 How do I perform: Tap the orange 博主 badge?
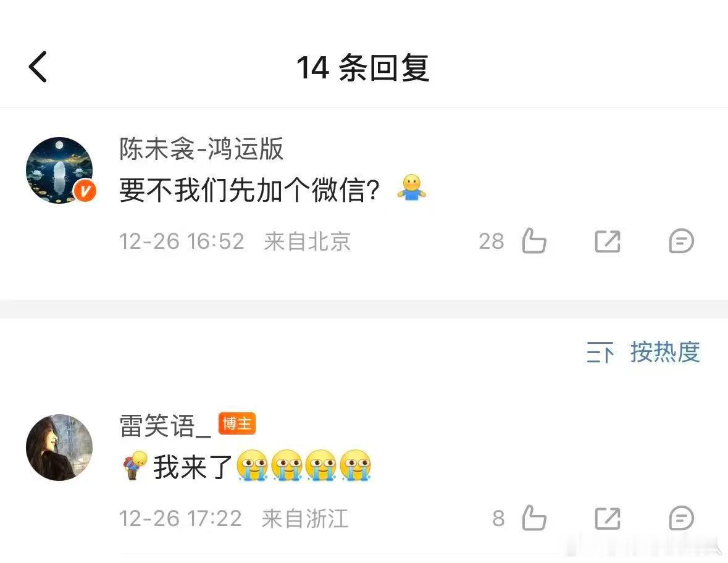pos(236,423)
